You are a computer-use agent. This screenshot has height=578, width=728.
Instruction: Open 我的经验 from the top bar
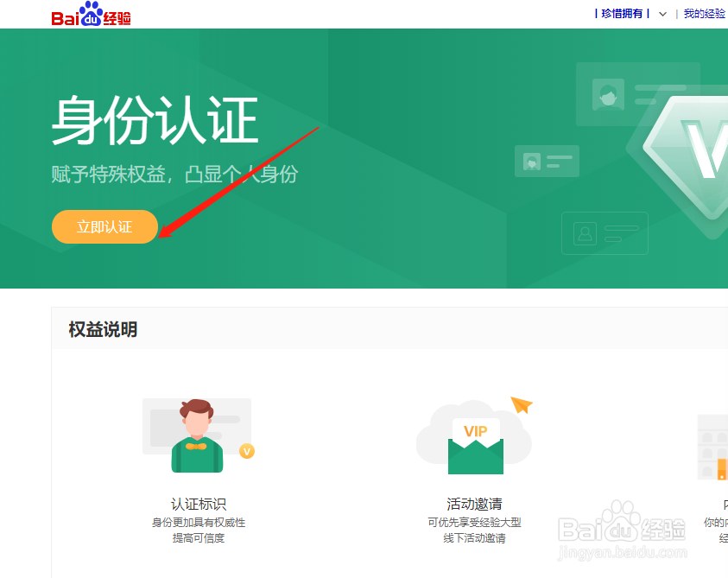point(703,14)
